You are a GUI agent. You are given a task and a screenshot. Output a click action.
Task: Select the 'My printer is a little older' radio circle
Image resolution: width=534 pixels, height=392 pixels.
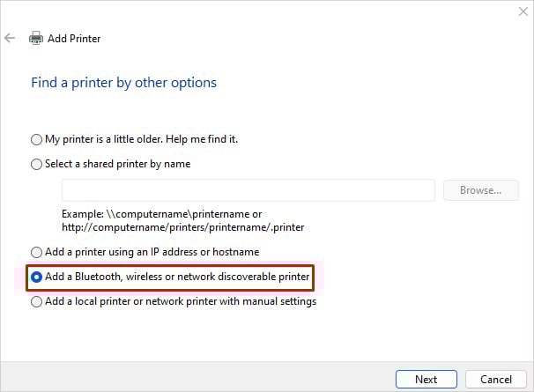click(x=36, y=139)
